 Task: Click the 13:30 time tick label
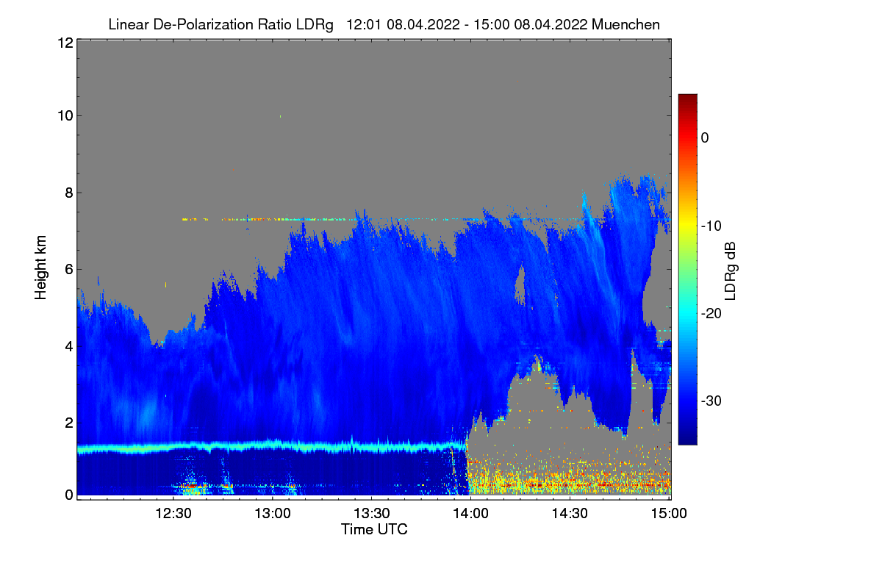point(372,514)
